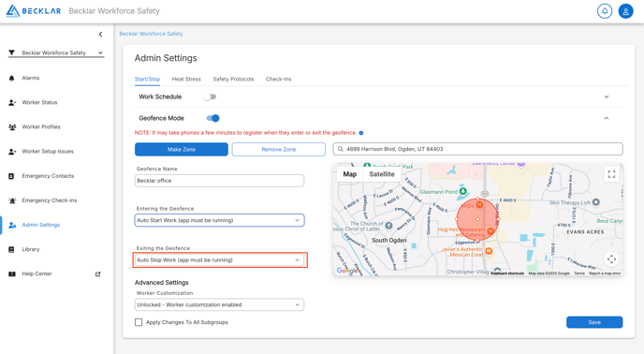Switch to the Safety Protocols tab
644x354 pixels.
pyautogui.click(x=233, y=79)
